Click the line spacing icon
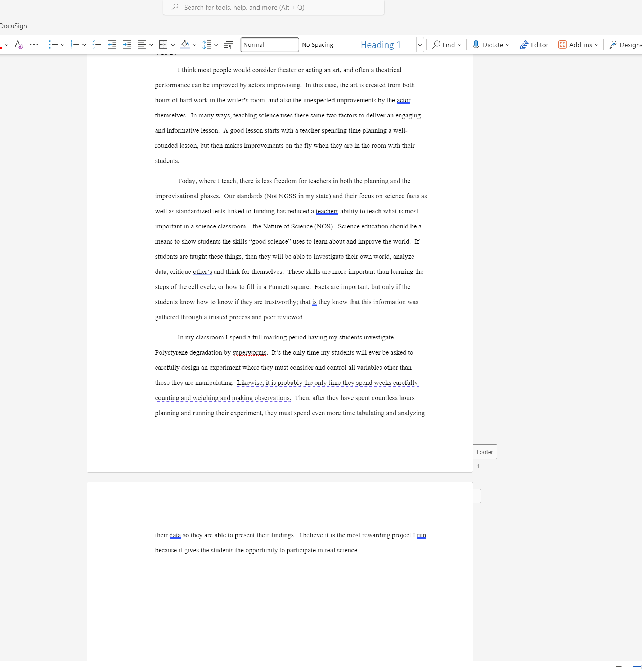Viewport: 642px width, 672px height. point(207,45)
